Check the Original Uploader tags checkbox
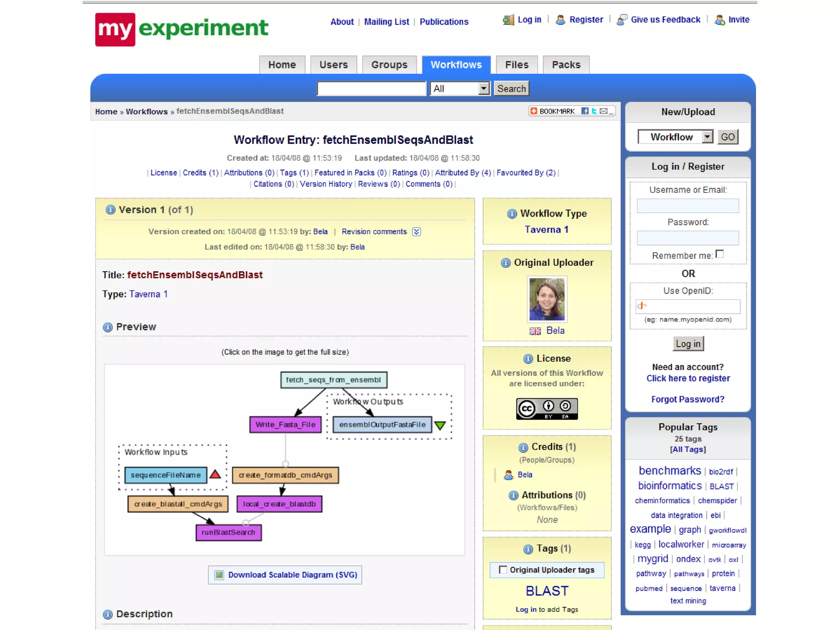Viewport: 840px width, 630px height. click(503, 570)
